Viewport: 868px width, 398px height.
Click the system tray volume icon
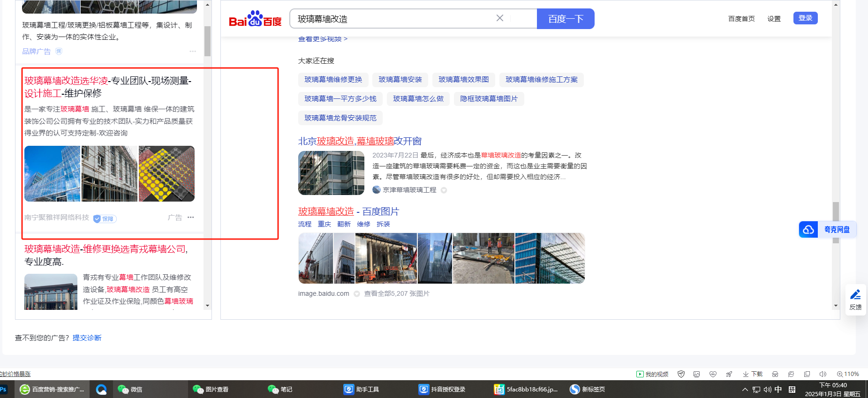click(x=768, y=390)
